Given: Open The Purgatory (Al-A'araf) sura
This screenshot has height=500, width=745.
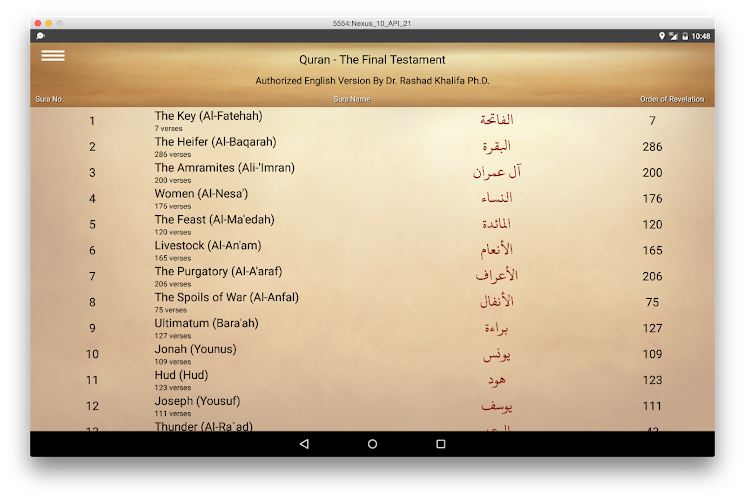Looking at the screenshot, I should [x=218, y=271].
